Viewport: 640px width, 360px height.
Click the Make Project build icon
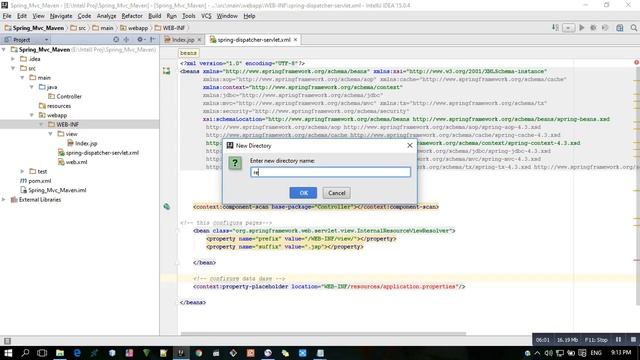[556, 27]
